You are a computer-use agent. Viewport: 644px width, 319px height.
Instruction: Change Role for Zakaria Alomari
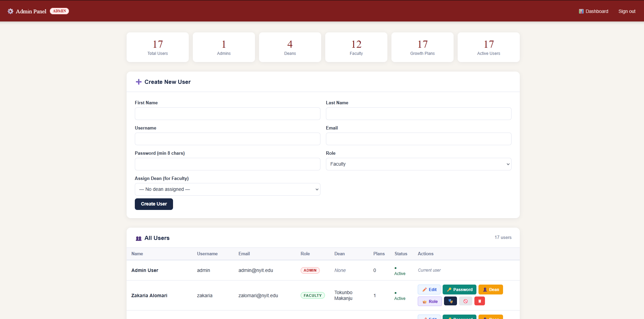pyautogui.click(x=430, y=301)
